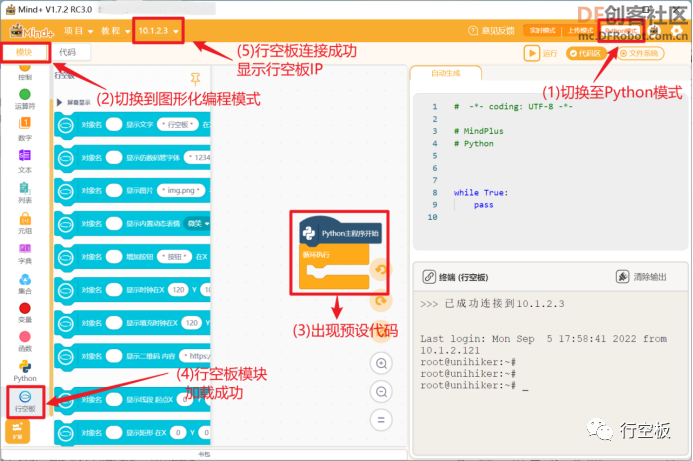The width and height of the screenshot is (693, 461).
Task: Click the run play icon
Action: [532, 53]
